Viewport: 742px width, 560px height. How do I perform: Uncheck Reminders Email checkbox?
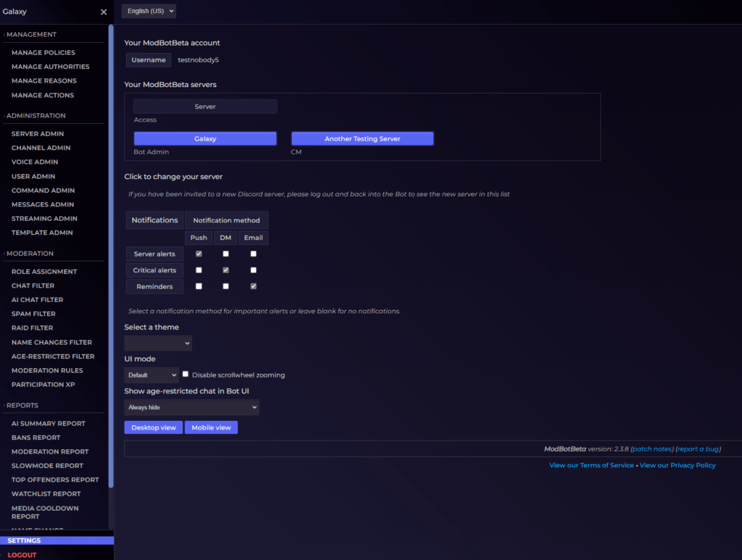coord(254,286)
